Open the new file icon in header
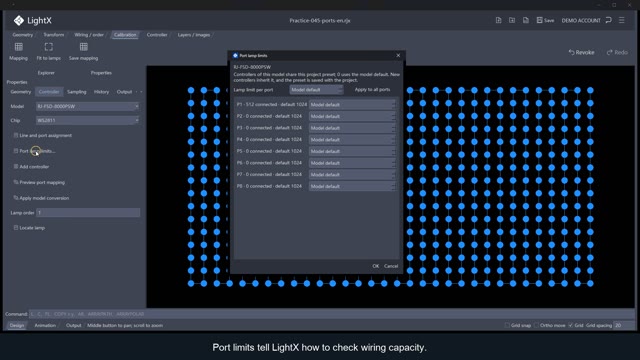This screenshot has height=360, width=640. tap(498, 20)
